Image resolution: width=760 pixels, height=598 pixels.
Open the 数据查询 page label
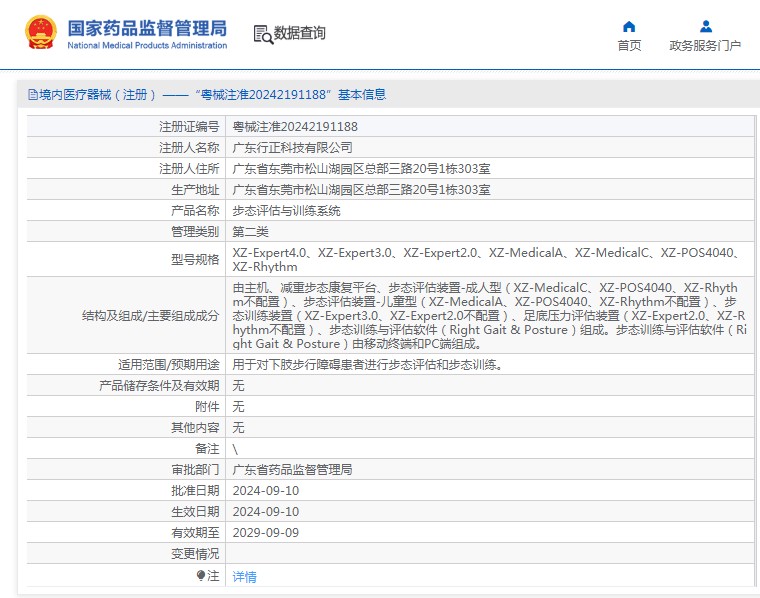pos(300,34)
